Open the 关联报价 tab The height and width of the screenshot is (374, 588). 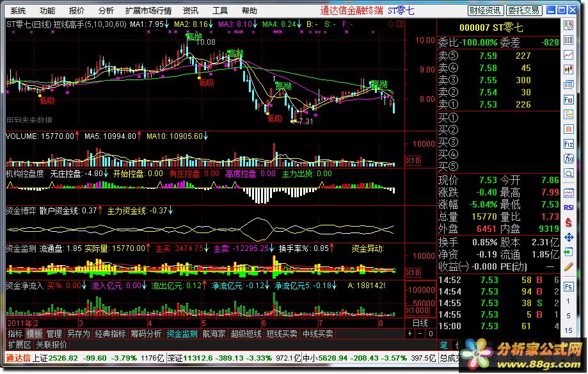click(51, 345)
